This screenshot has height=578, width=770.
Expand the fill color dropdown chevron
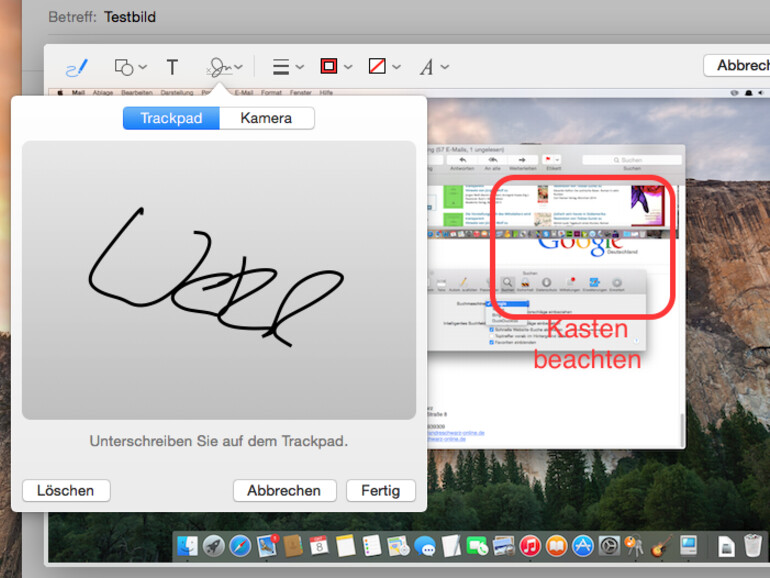click(x=396, y=67)
